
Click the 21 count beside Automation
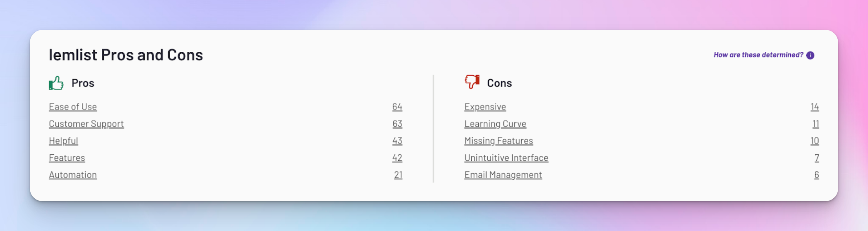(x=398, y=175)
